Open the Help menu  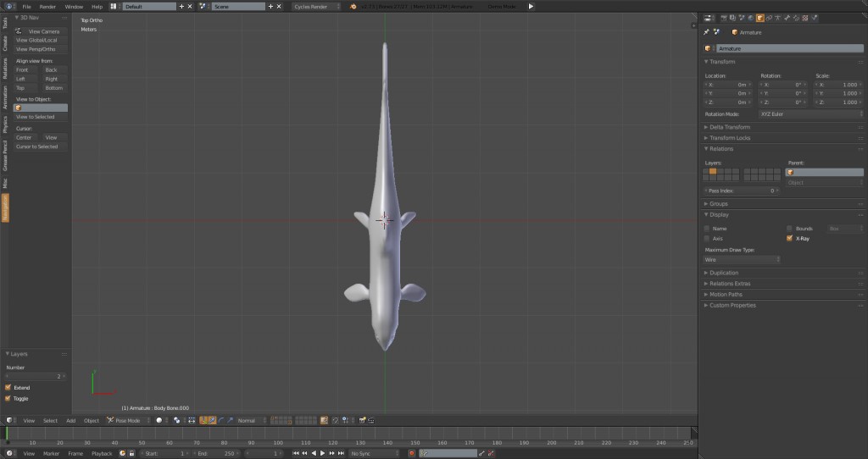(97, 7)
